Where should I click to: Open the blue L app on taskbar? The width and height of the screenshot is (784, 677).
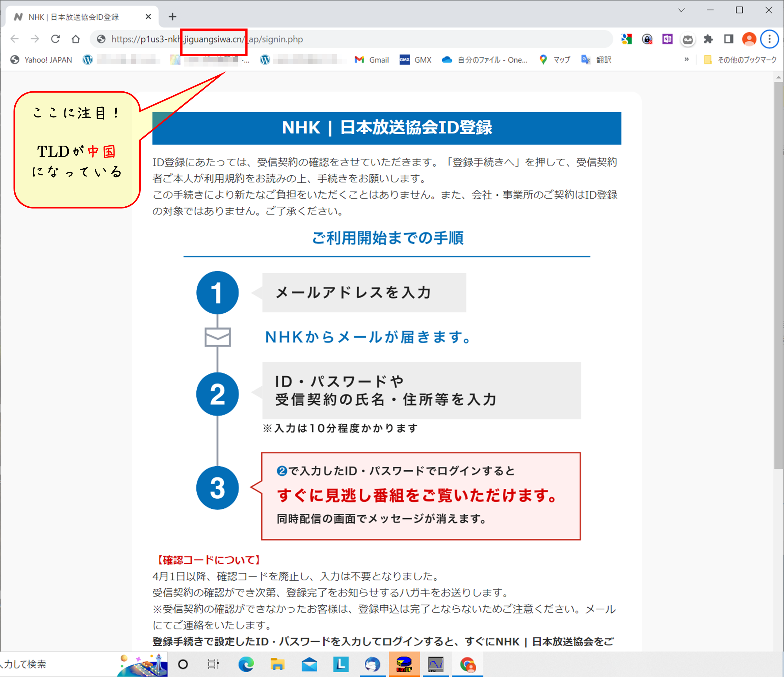340,664
